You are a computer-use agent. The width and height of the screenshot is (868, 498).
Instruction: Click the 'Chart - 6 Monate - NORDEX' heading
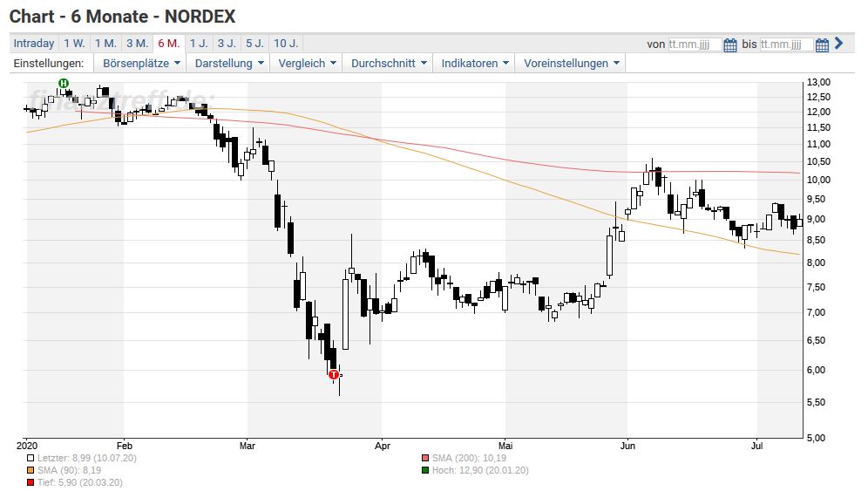tap(122, 17)
